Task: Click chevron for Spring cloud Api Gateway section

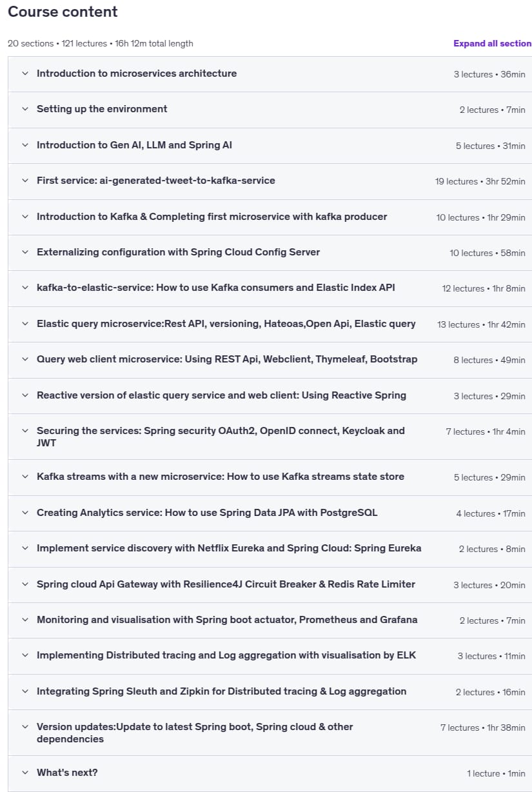Action: (x=25, y=584)
